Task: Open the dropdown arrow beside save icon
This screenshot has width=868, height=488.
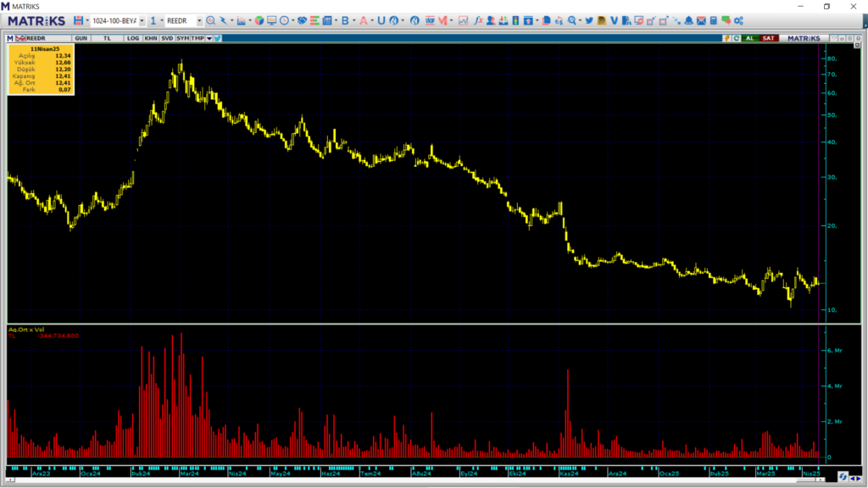Action: coord(87,20)
